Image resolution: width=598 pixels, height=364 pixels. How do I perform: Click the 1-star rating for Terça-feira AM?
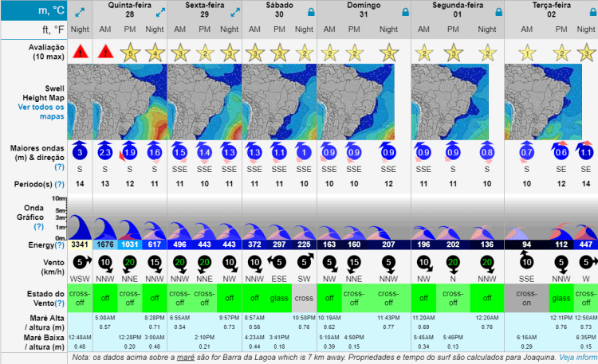click(527, 53)
